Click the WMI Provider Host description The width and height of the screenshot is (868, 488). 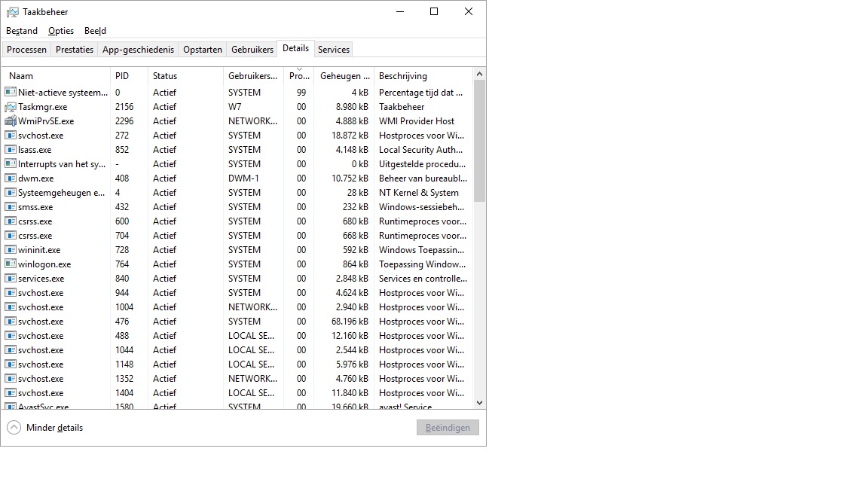(x=416, y=121)
